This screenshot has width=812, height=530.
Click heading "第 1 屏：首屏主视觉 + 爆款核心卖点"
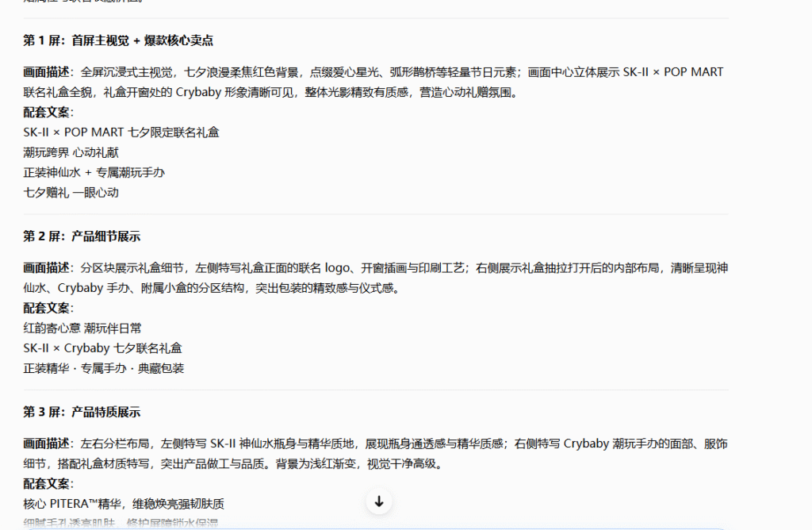[x=118, y=40]
